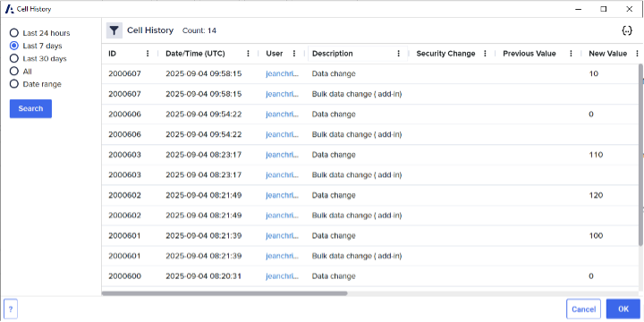
Task: Choose the Date range radio button
Action: click(x=14, y=84)
